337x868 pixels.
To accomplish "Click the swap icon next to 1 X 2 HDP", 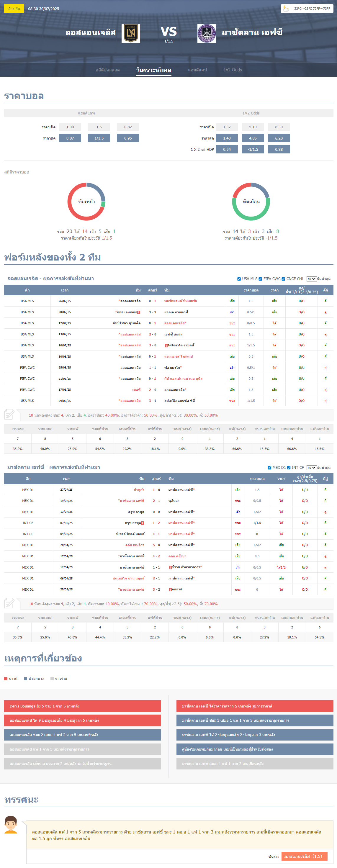I will (203, 150).
